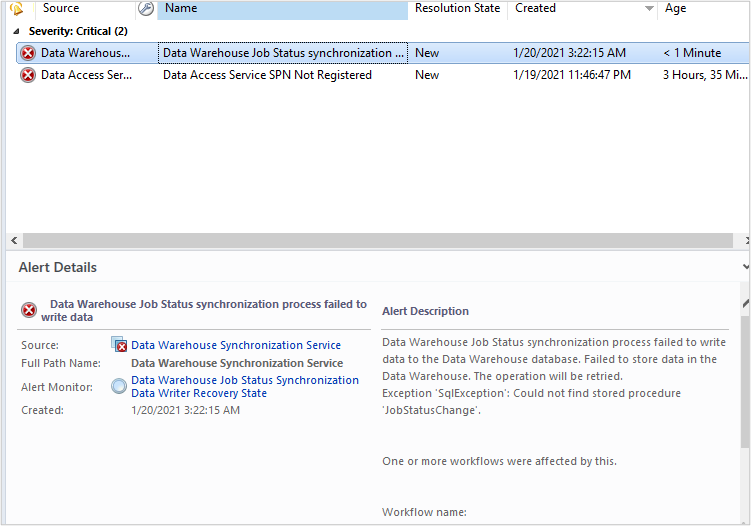Select Severity: Critical (2) group header
This screenshot has width=751, height=526.
(x=78, y=31)
